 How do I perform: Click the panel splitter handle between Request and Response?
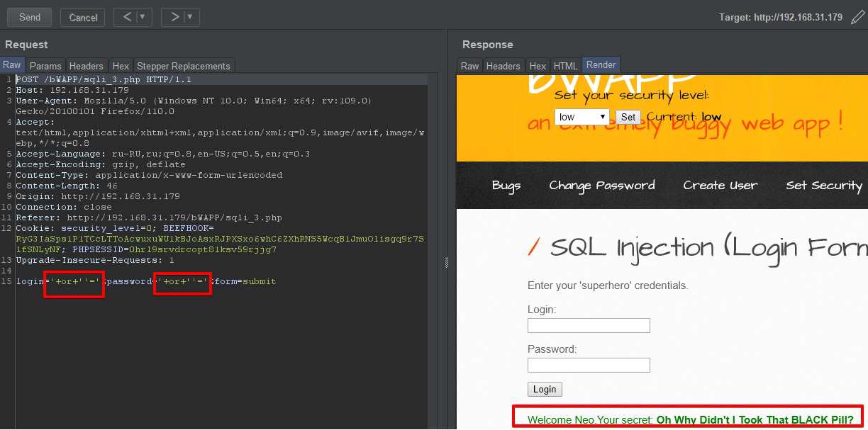point(447,263)
